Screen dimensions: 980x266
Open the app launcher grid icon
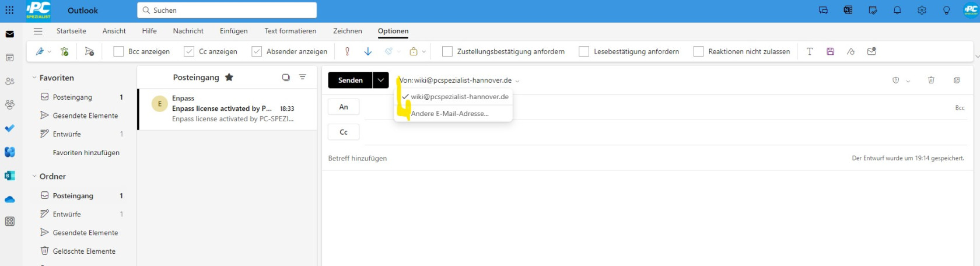tap(9, 10)
